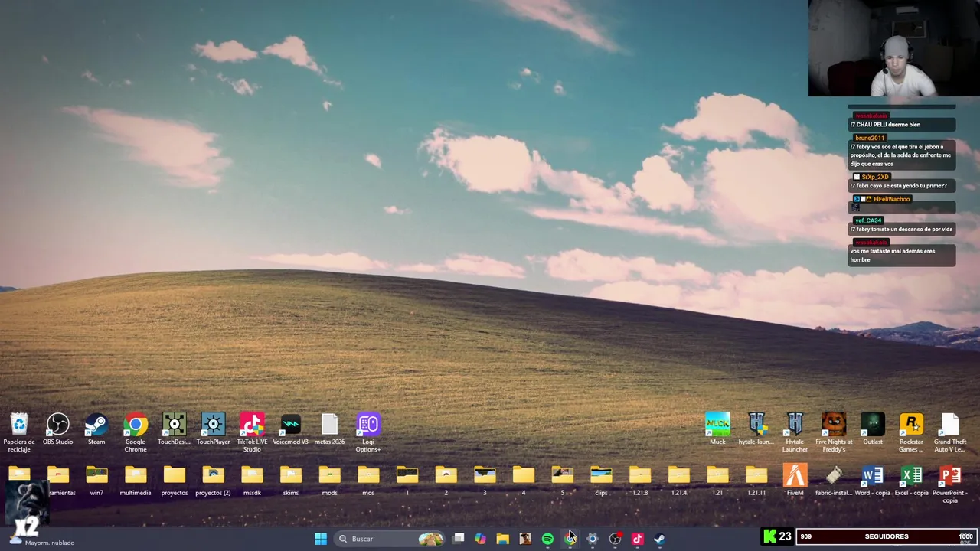980x551 pixels.
Task: Open the Excel - copia shortcut
Action: click(911, 481)
